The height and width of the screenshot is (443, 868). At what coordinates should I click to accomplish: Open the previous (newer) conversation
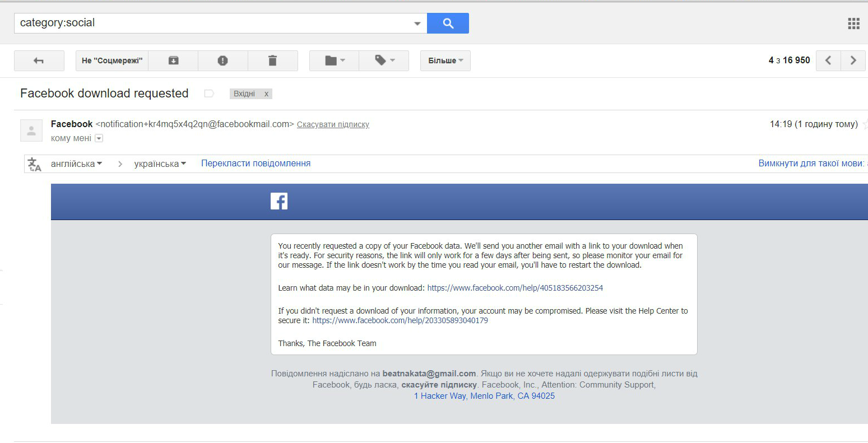click(x=828, y=60)
